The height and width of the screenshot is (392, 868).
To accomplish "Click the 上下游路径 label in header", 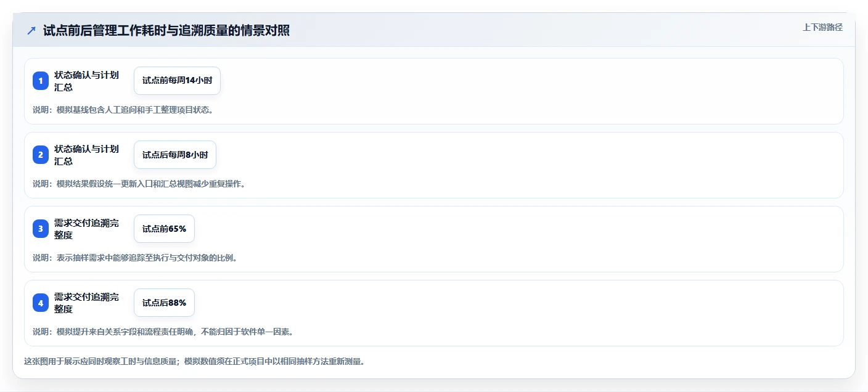I will [822, 27].
